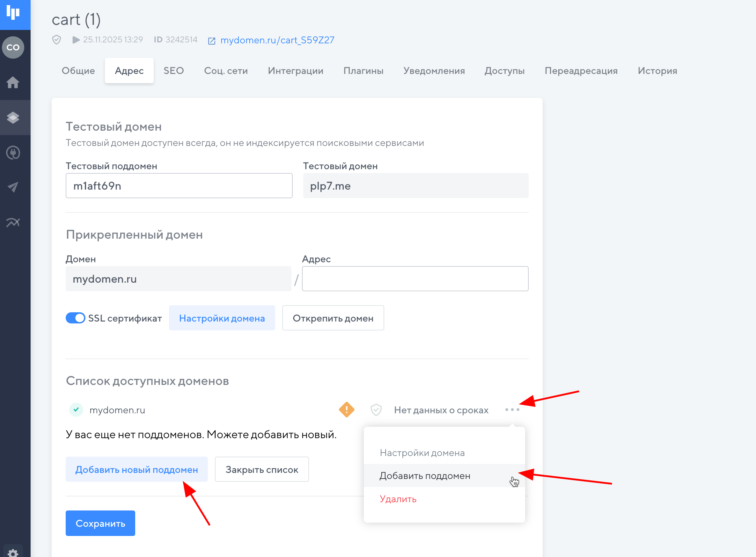This screenshot has width=756, height=557.
Task: Click the home icon in sidebar
Action: point(13,82)
